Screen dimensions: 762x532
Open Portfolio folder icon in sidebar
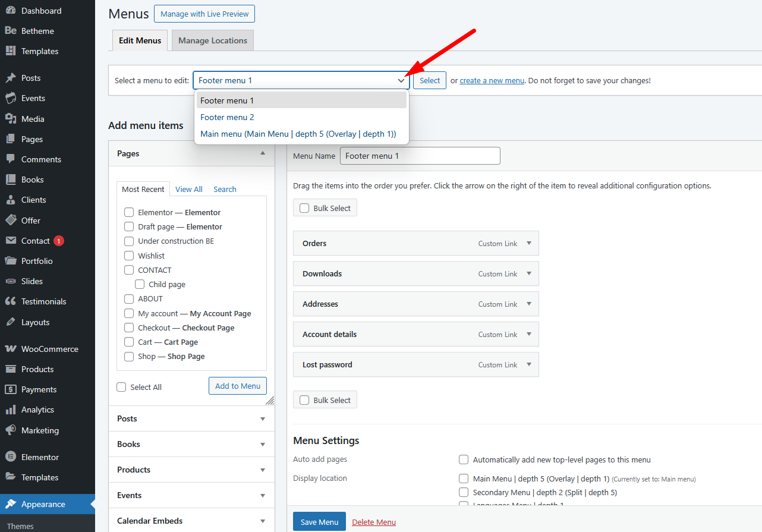pos(10,261)
